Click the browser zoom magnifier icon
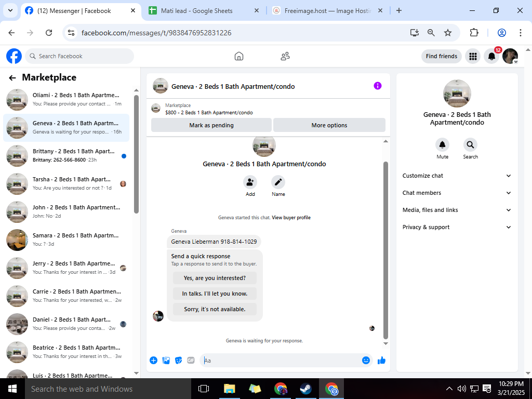This screenshot has height=399, width=532. (431, 33)
